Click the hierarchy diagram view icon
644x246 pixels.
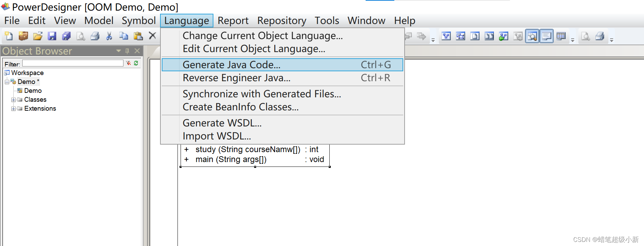[x=446, y=36]
